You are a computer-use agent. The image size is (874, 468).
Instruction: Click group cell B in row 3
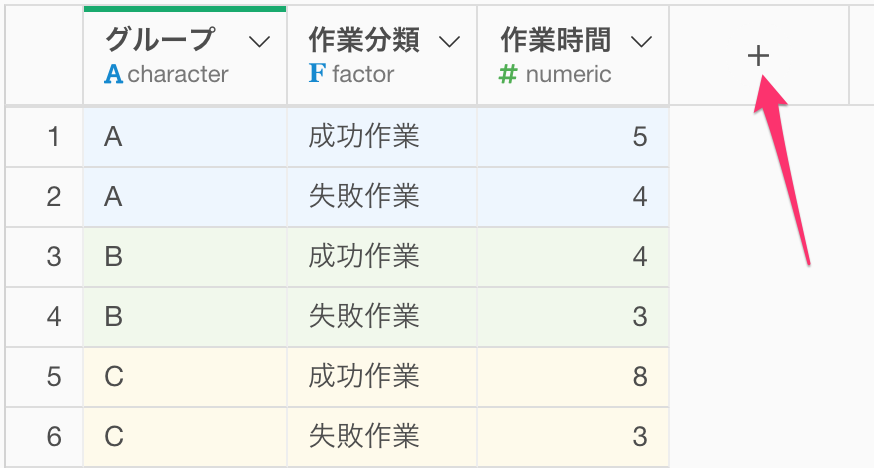tap(185, 257)
